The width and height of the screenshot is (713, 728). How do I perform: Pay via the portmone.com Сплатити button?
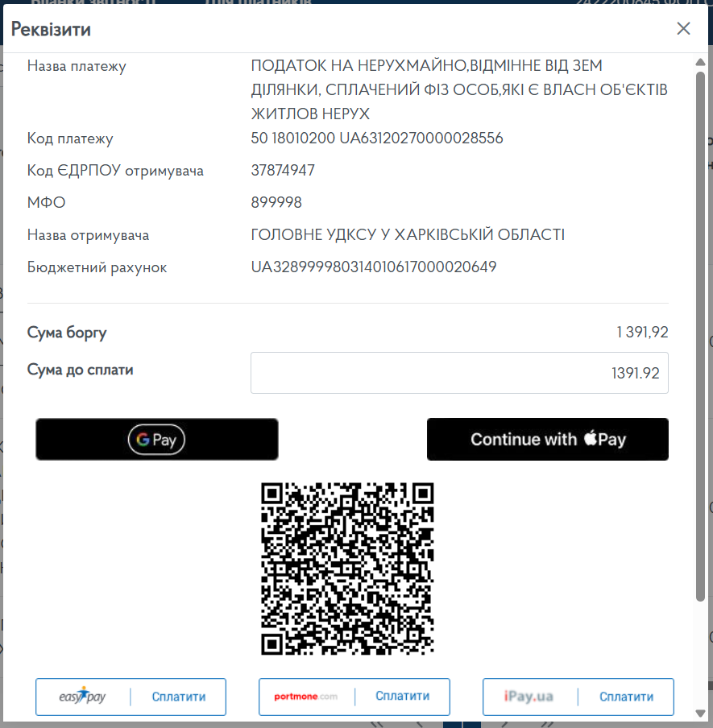(x=354, y=697)
